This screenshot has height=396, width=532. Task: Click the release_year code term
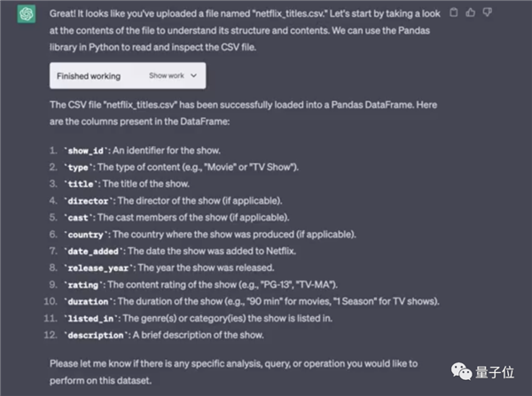point(98,268)
